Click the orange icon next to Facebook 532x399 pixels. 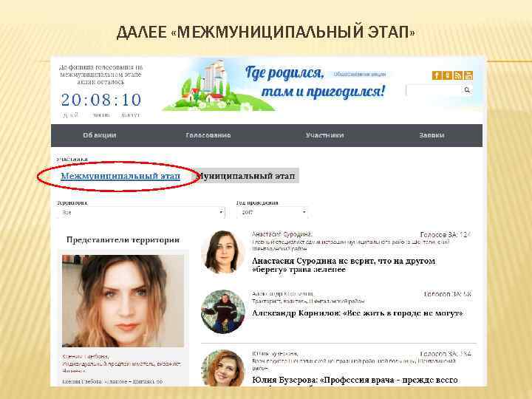click(x=447, y=75)
